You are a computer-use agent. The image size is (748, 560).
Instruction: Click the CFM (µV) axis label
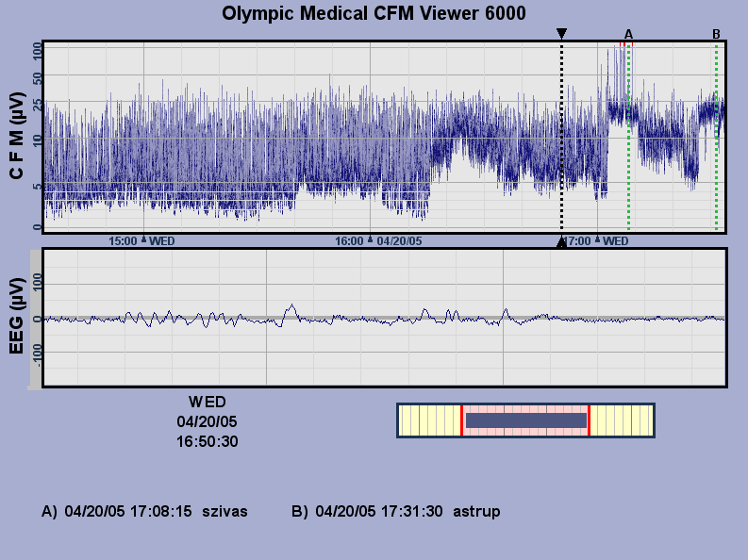(17, 136)
